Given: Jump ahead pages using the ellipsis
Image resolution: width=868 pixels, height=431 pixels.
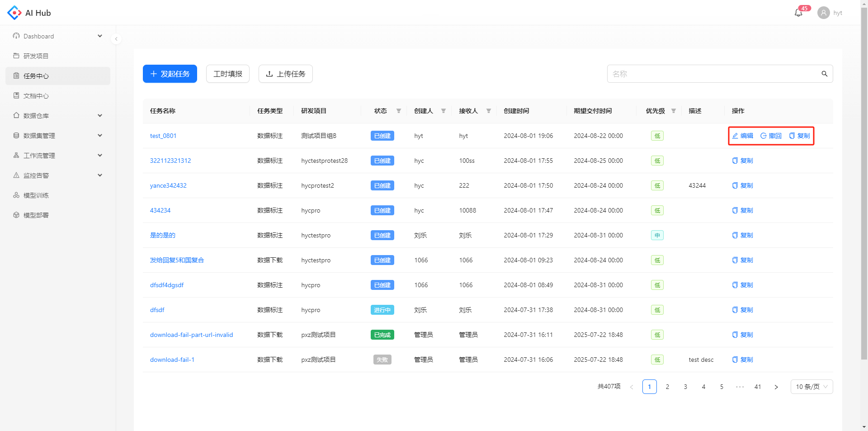Looking at the screenshot, I should tap(740, 387).
